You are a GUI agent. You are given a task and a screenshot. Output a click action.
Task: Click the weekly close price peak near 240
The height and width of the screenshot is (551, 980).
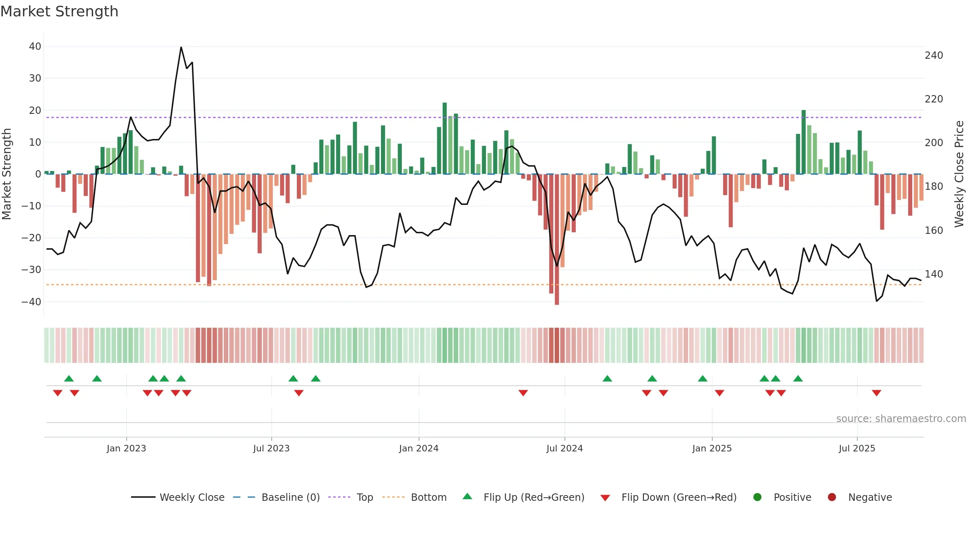tap(181, 47)
